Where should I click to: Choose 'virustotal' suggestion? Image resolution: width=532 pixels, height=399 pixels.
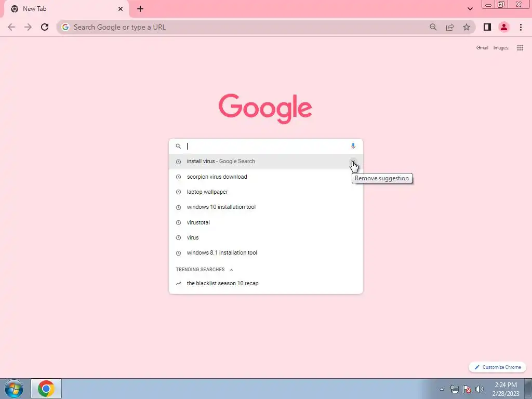(x=265, y=222)
